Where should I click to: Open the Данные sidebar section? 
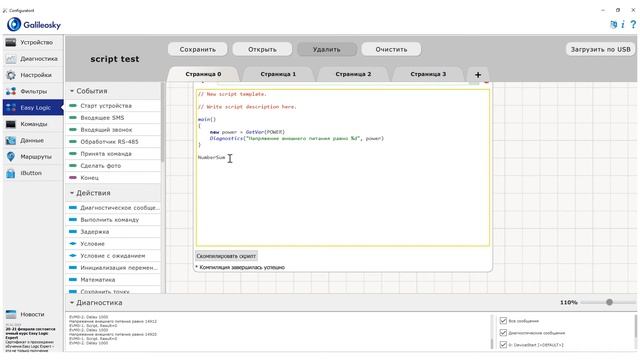coord(33,140)
